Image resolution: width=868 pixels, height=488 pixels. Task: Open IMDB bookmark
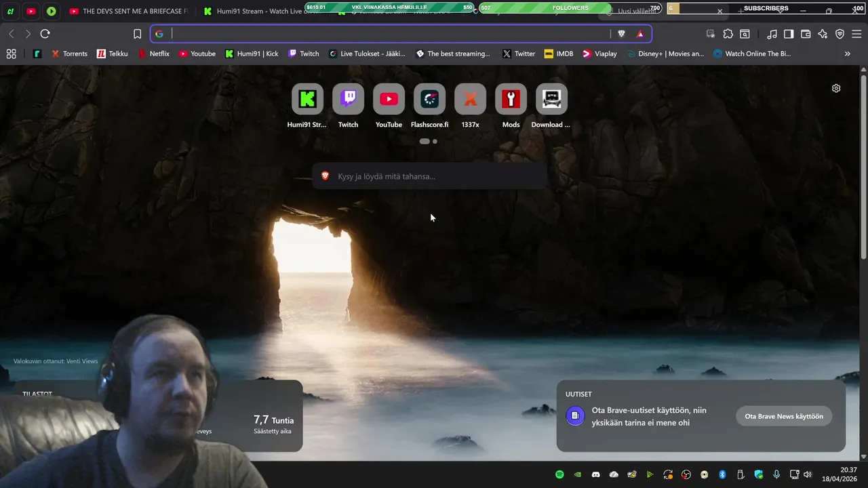click(558, 54)
